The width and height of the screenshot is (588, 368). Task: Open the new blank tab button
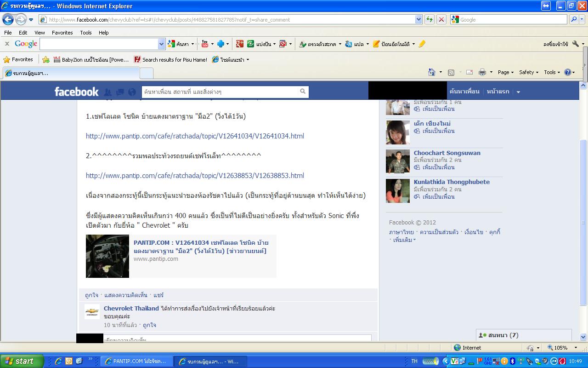click(x=146, y=73)
